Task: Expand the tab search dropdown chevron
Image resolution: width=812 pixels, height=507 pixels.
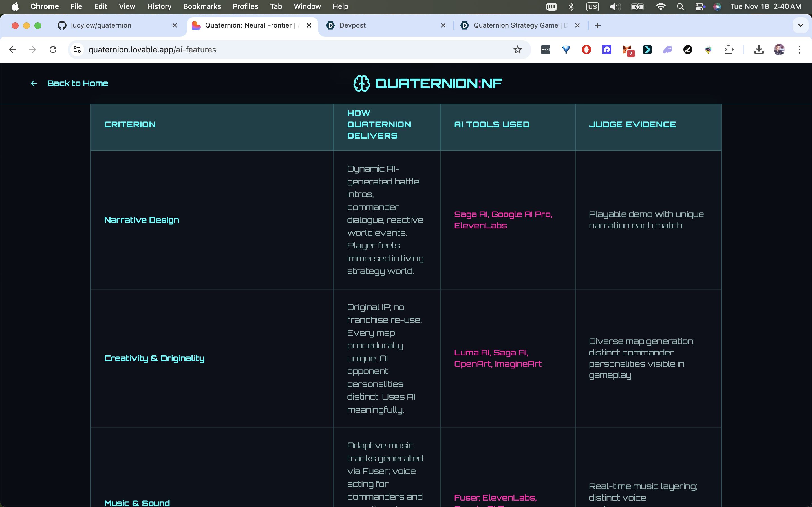Action: click(x=800, y=25)
